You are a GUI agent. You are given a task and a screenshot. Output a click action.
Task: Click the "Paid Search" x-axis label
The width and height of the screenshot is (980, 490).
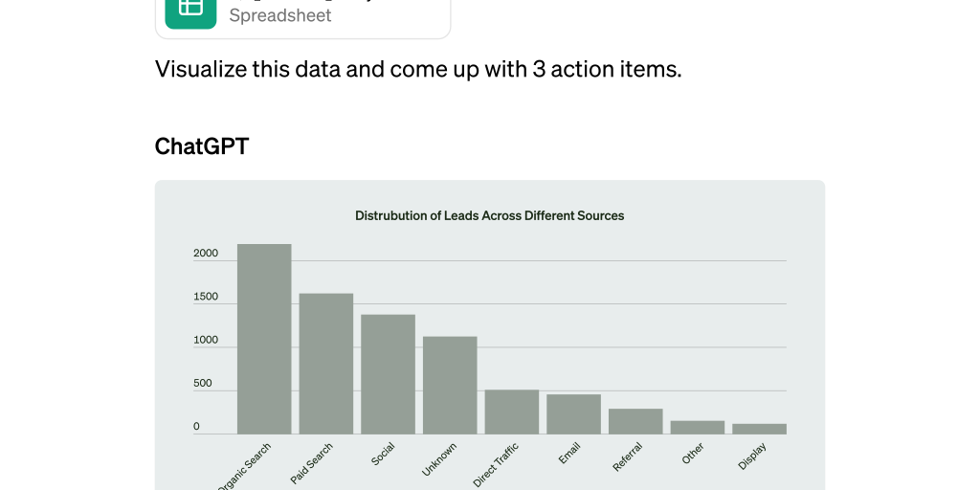point(312,463)
